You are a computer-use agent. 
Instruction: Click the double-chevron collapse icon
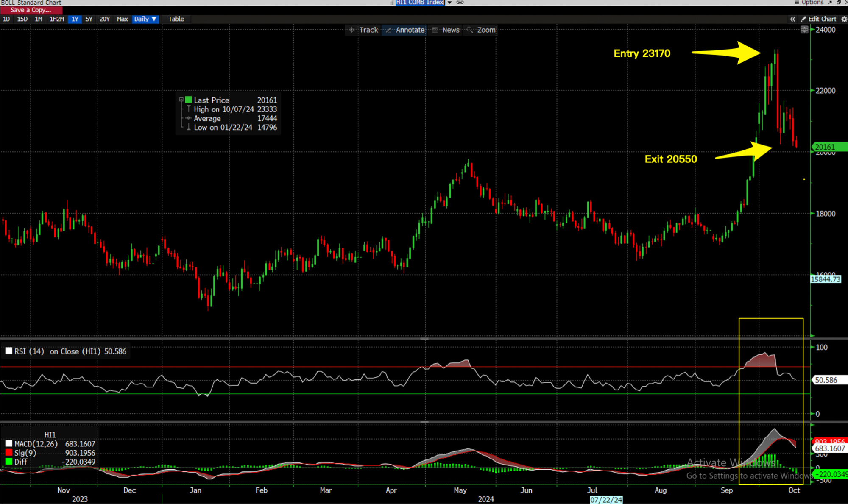pyautogui.click(x=792, y=19)
